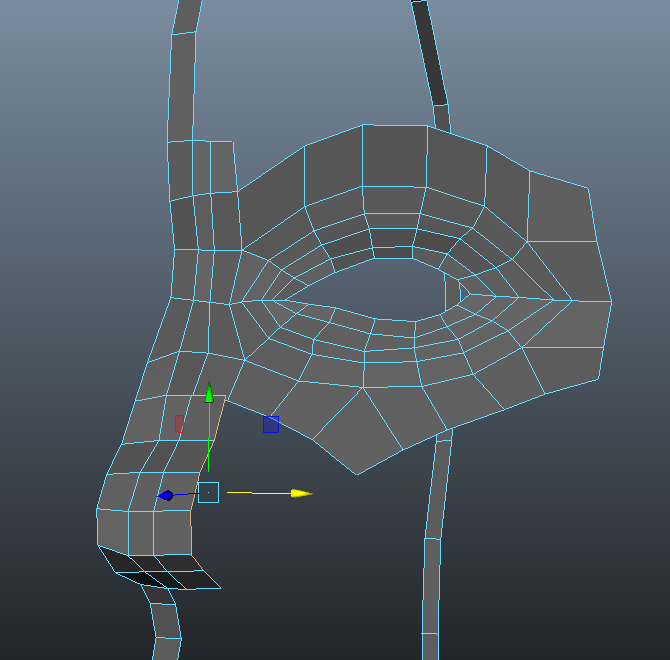Click the lower right vertical polygon strip

tap(431, 590)
